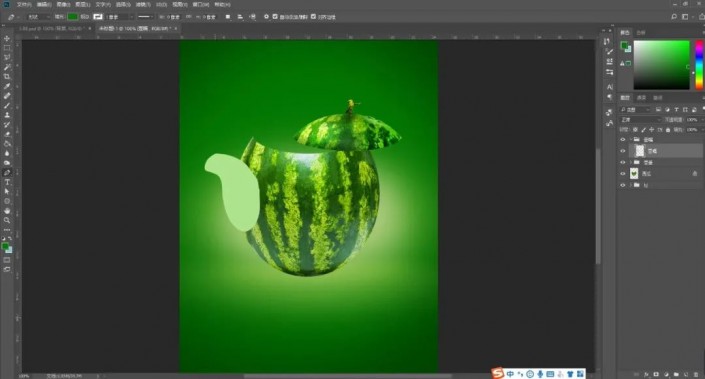
Task: Select the Eyedropper tool
Action: coord(7,86)
